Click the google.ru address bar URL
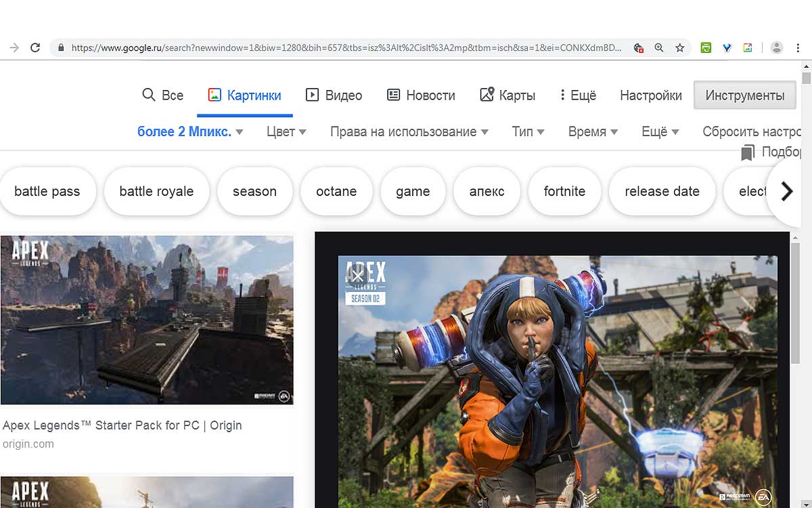Image resolution: width=812 pixels, height=508 pixels. pos(346,48)
